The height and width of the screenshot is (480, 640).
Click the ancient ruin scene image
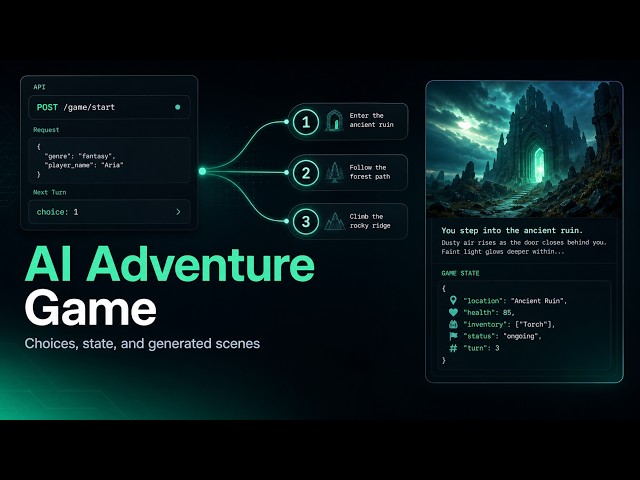pos(524,149)
